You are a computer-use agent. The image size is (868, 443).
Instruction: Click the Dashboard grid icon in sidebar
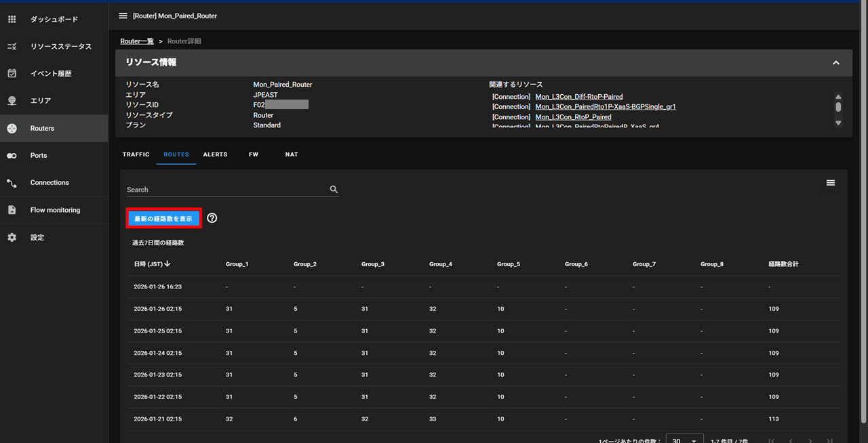(12, 20)
